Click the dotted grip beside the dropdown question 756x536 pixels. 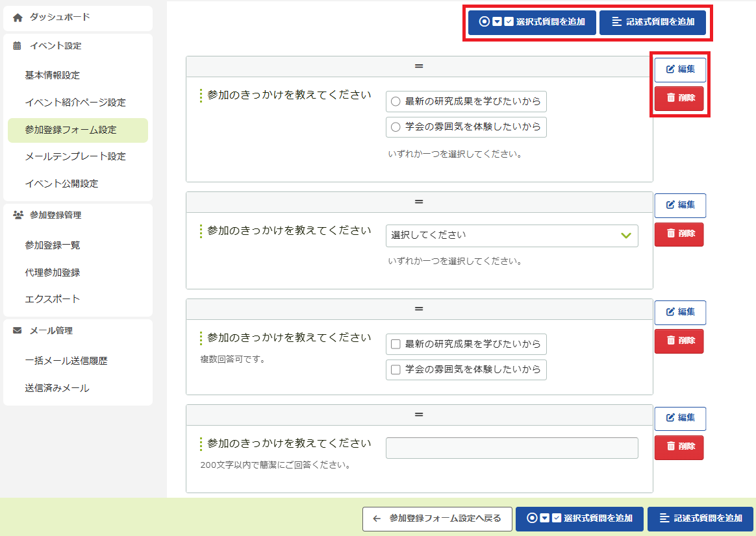[x=201, y=231]
